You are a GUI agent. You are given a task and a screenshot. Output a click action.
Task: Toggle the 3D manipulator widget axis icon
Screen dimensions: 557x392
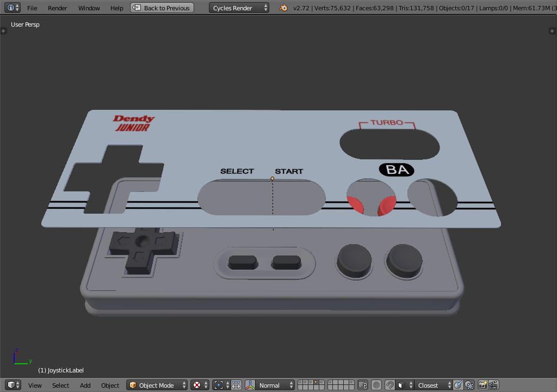[x=249, y=385]
